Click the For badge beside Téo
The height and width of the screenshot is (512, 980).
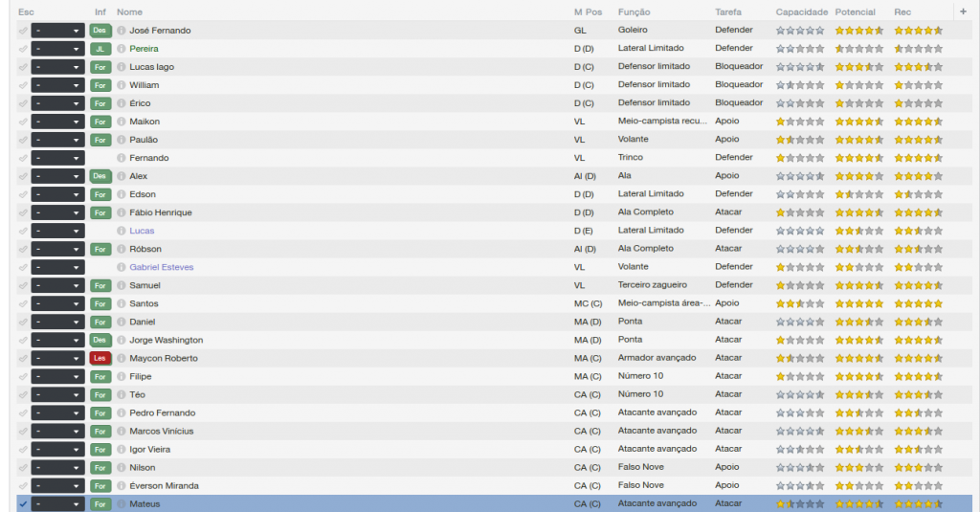click(x=100, y=394)
